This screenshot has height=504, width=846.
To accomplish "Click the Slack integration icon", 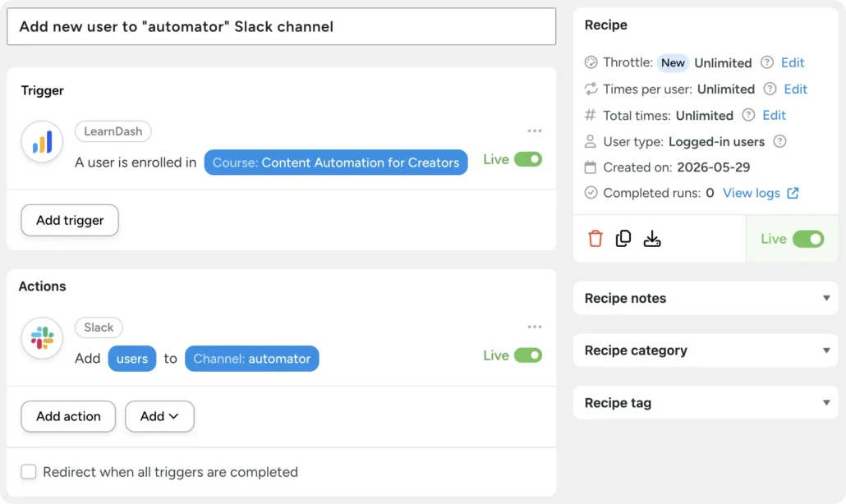I will click(x=42, y=338).
